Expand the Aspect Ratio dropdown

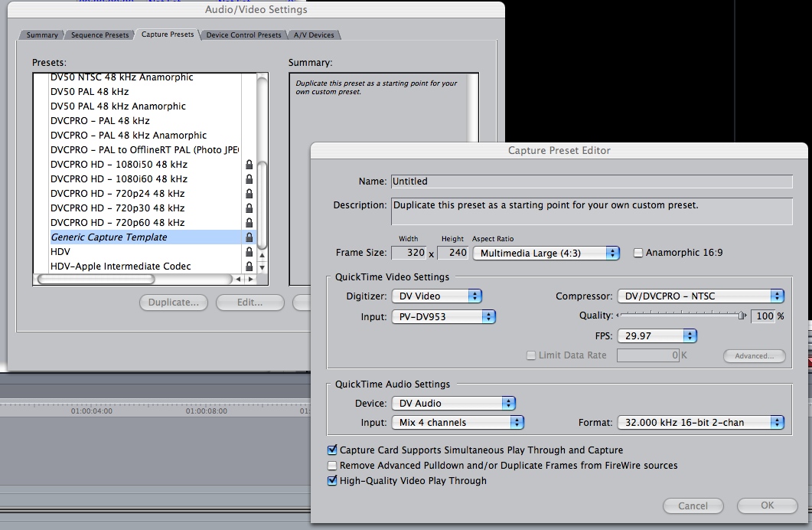546,253
